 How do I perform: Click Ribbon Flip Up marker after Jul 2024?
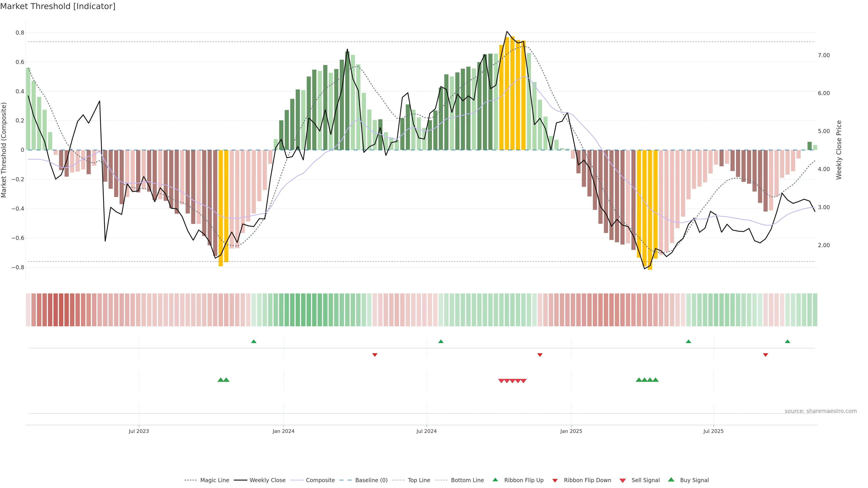441,342
